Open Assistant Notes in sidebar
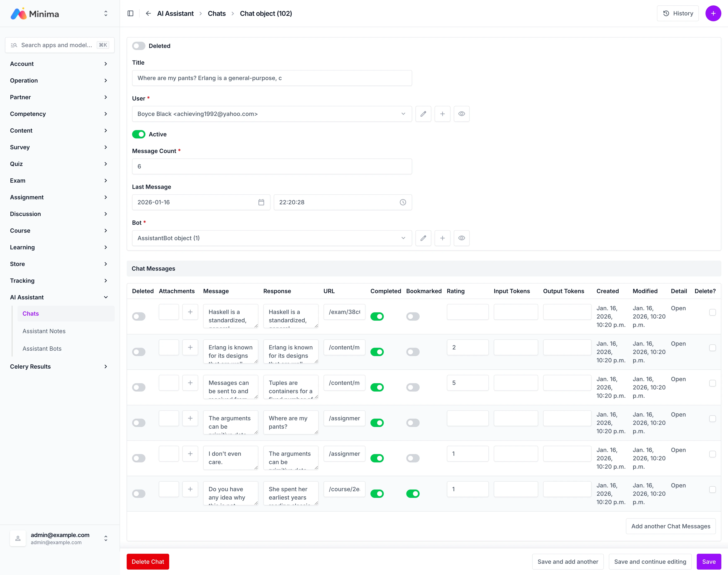 [44, 331]
